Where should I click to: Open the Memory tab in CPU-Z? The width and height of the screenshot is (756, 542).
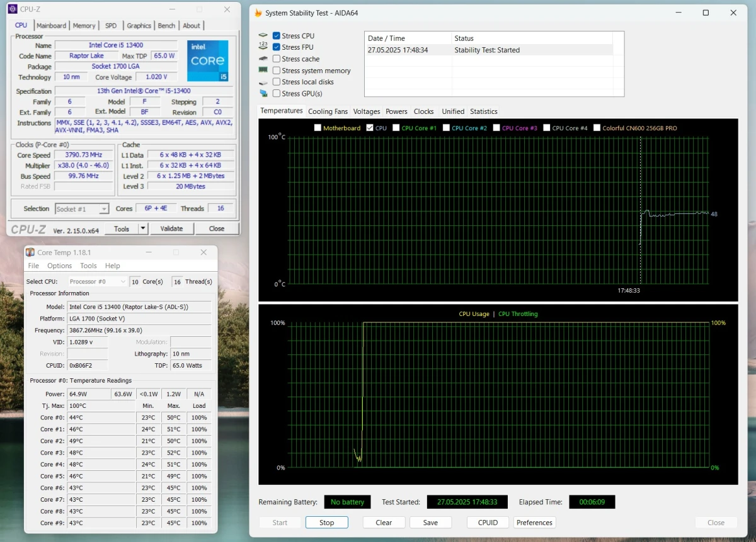[x=84, y=26]
